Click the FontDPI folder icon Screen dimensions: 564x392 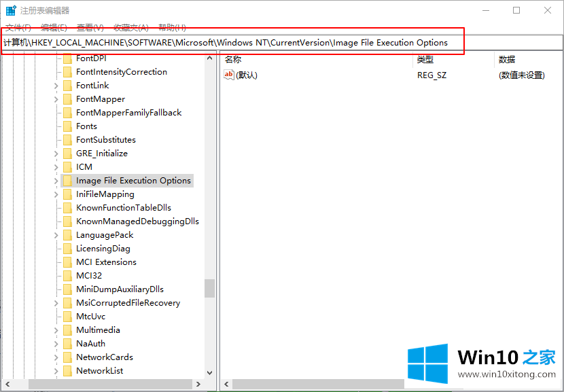(x=67, y=58)
